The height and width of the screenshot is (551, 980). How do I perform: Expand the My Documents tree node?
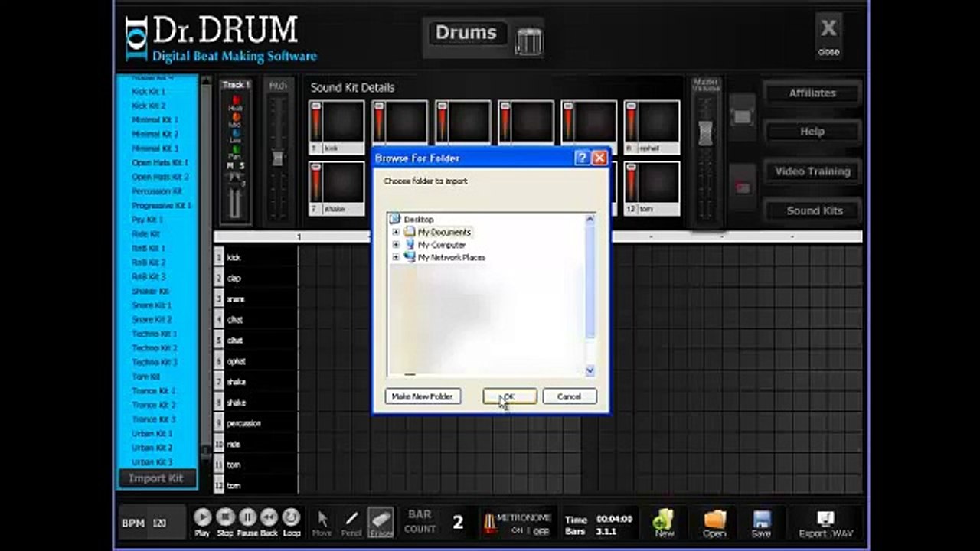396,232
